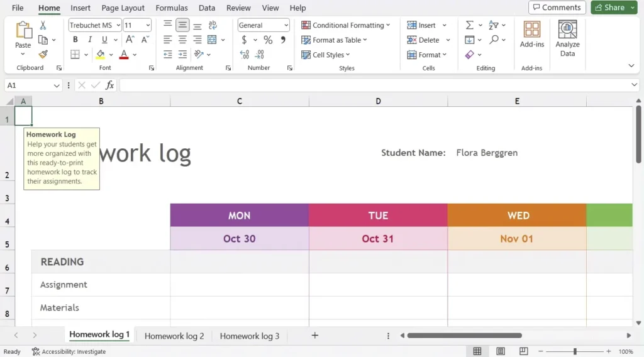Switch to Page Layout view in status bar
Image resolution: width=644 pixels, height=357 pixels.
click(x=501, y=351)
